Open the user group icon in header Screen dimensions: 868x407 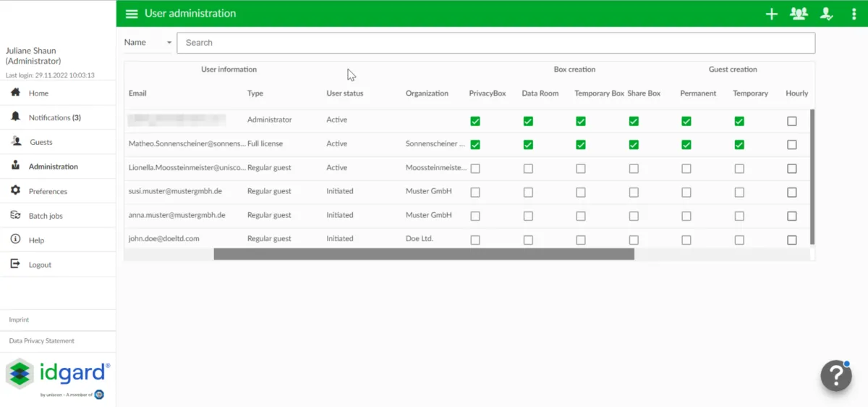pyautogui.click(x=799, y=14)
